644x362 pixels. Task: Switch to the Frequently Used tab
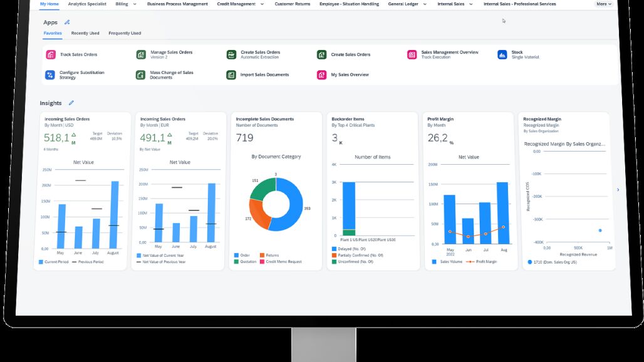[124, 33]
